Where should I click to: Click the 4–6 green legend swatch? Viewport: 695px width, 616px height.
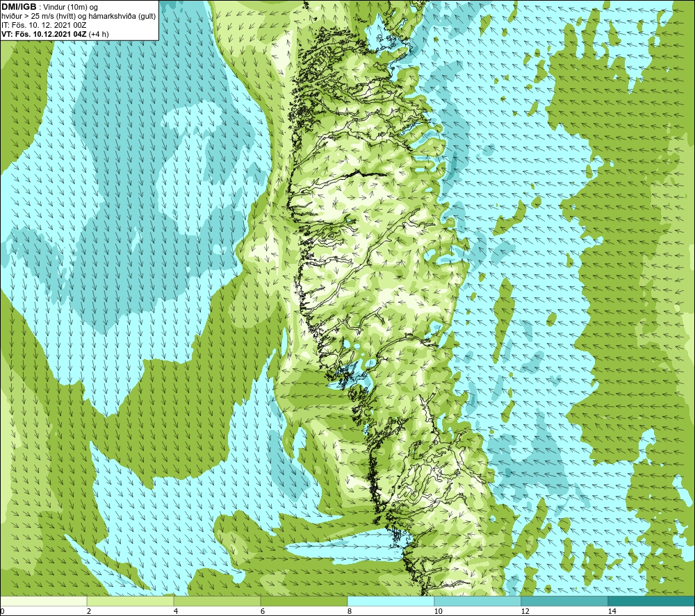pyautogui.click(x=217, y=601)
